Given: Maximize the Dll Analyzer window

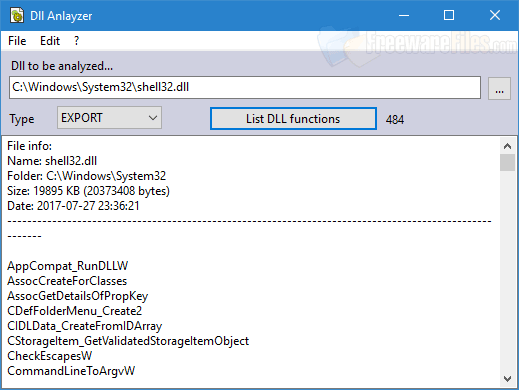Looking at the screenshot, I should pos(449,15).
